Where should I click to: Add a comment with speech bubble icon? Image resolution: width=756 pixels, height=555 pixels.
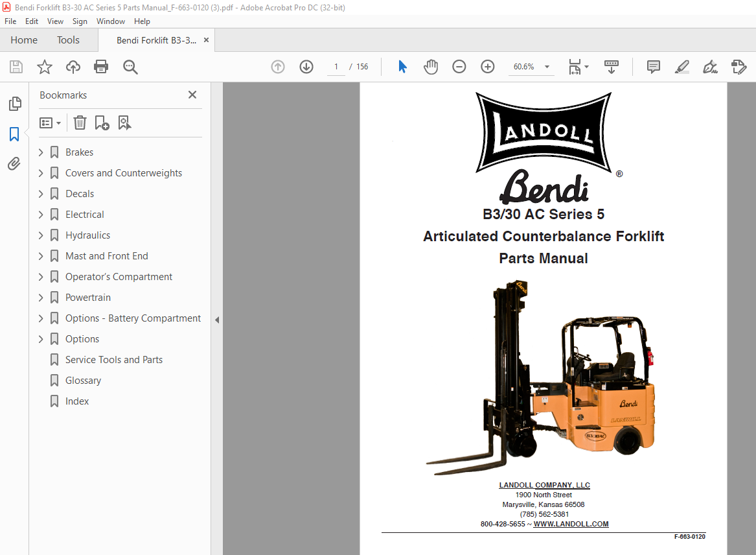pyautogui.click(x=653, y=67)
